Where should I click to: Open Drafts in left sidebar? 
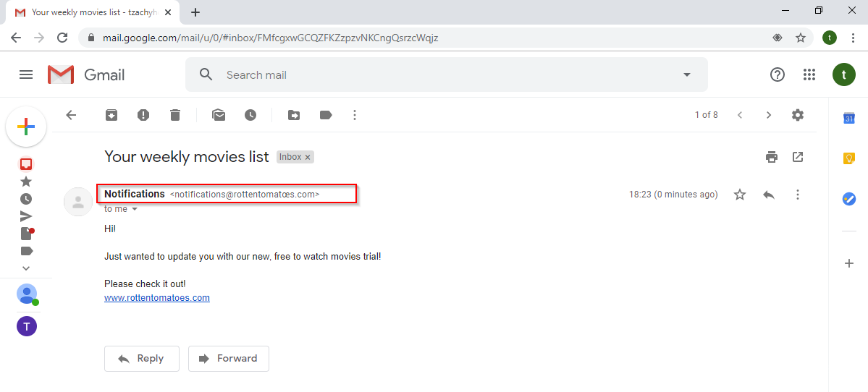tap(27, 234)
